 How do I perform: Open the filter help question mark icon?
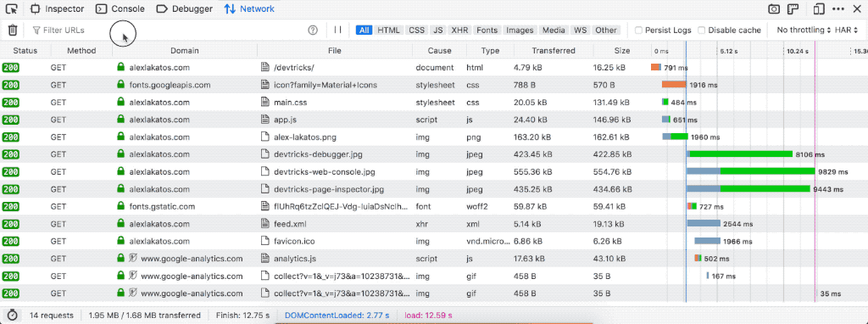point(313,30)
